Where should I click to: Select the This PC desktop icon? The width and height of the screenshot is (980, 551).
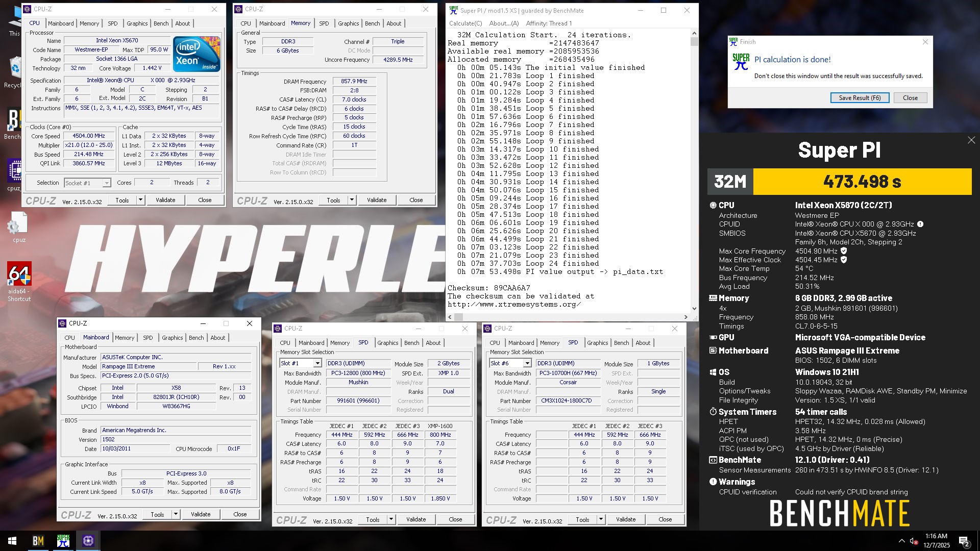pyautogui.click(x=14, y=21)
